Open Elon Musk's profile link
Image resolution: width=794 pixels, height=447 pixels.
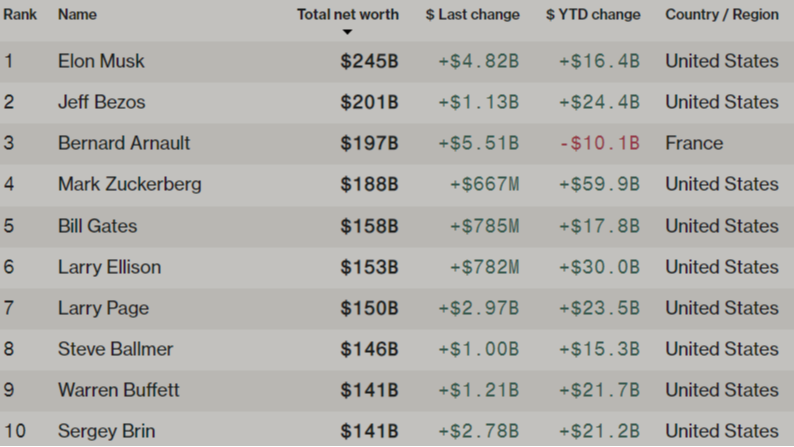pos(101,61)
